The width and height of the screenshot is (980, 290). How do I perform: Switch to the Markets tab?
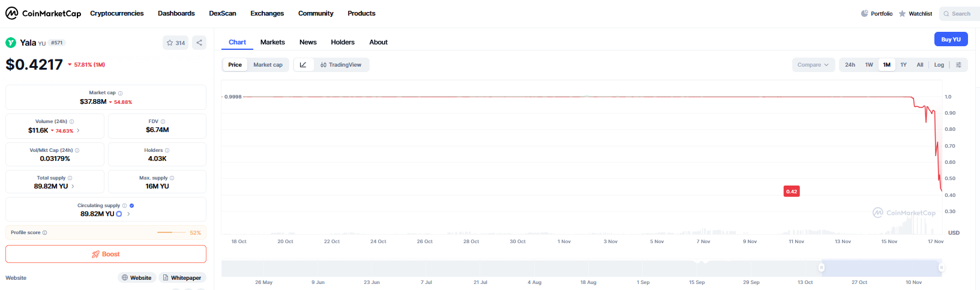point(272,42)
